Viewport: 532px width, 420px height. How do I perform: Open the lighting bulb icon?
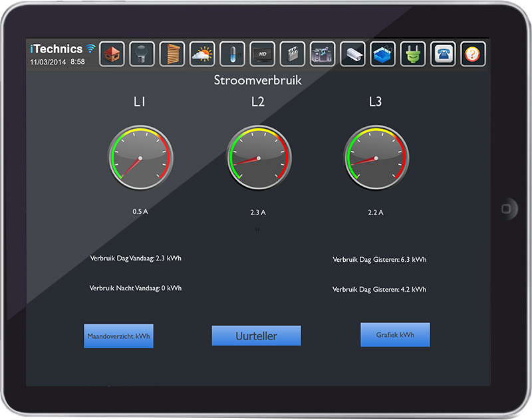click(x=142, y=54)
